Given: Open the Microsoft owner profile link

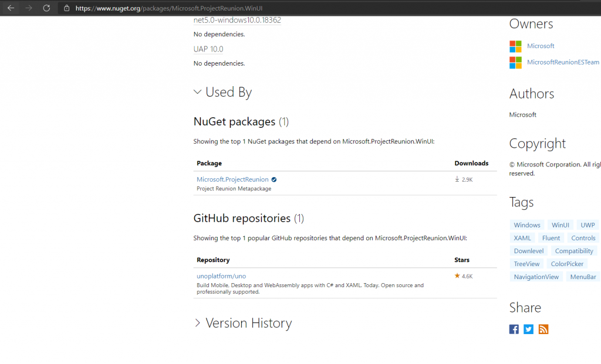Looking at the screenshot, I should [x=541, y=46].
